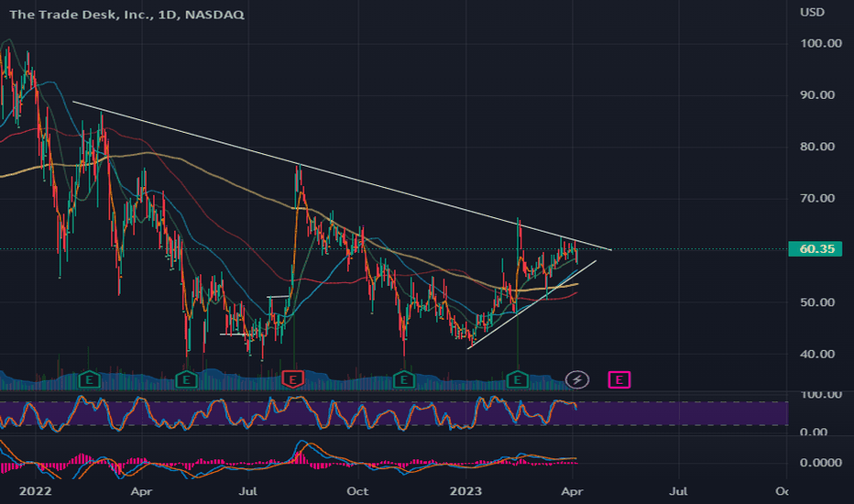Click the 2023 time axis label
The image size is (854, 504).
(465, 491)
